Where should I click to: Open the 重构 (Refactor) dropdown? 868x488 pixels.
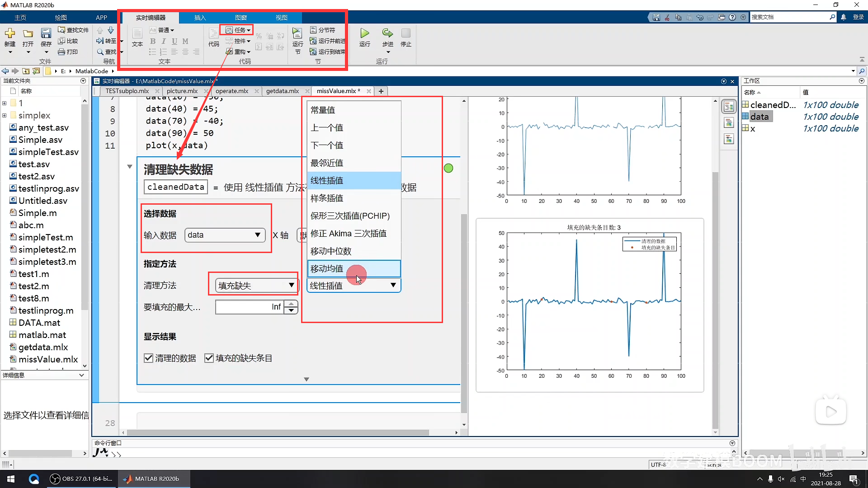[x=238, y=52]
